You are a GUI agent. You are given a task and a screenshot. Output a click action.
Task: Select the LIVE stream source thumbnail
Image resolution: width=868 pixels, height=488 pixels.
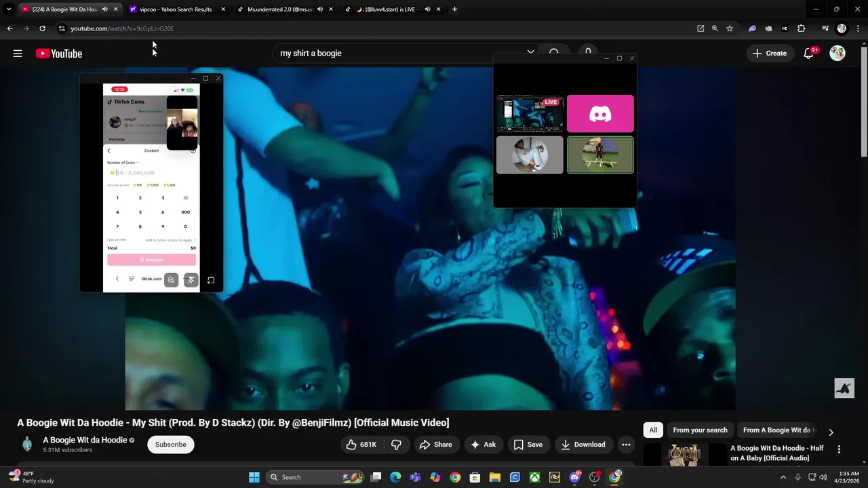[x=530, y=114]
